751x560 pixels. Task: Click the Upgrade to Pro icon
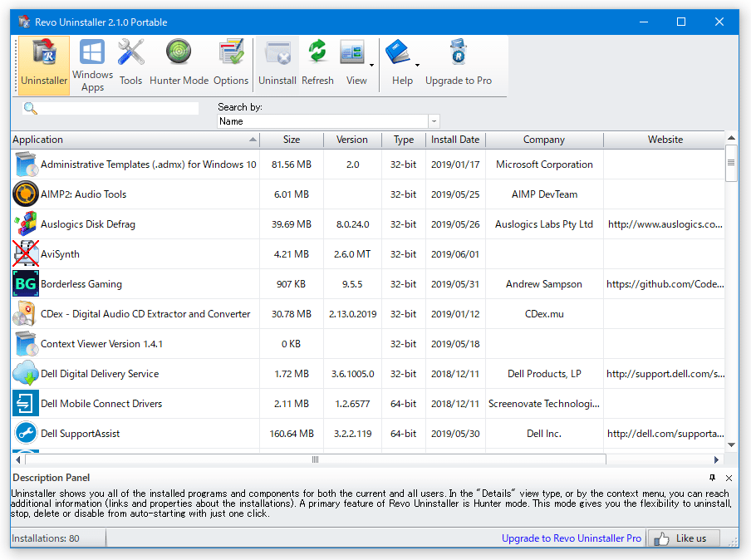459,52
